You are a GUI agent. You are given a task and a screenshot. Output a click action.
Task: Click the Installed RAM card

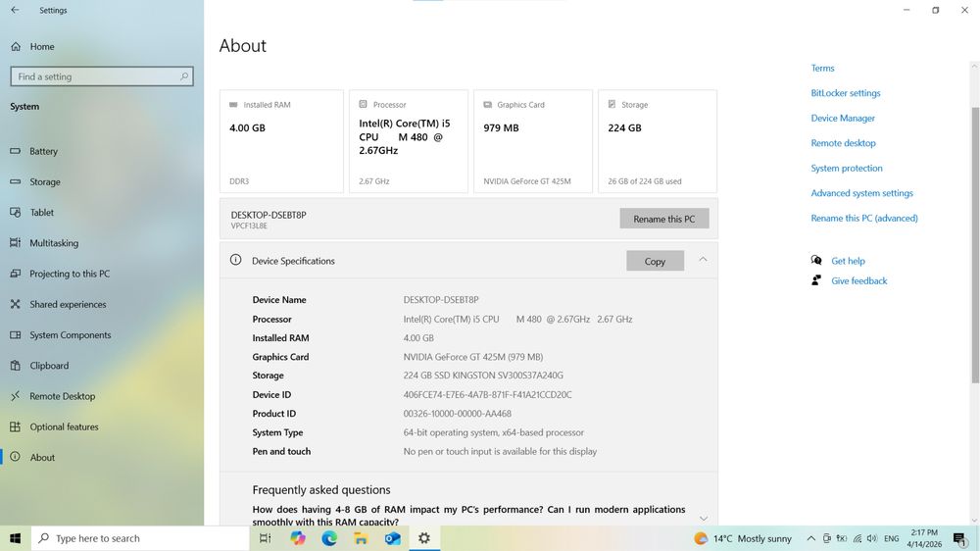tap(281, 141)
